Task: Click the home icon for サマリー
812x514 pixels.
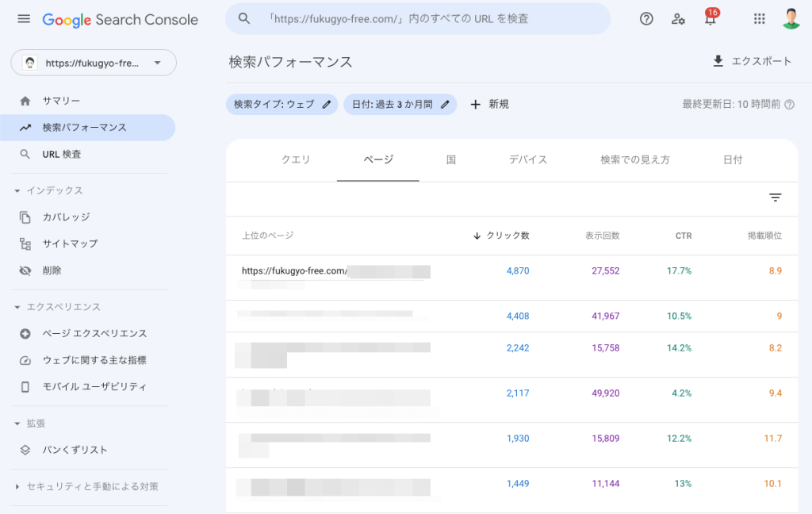Action: tap(25, 101)
